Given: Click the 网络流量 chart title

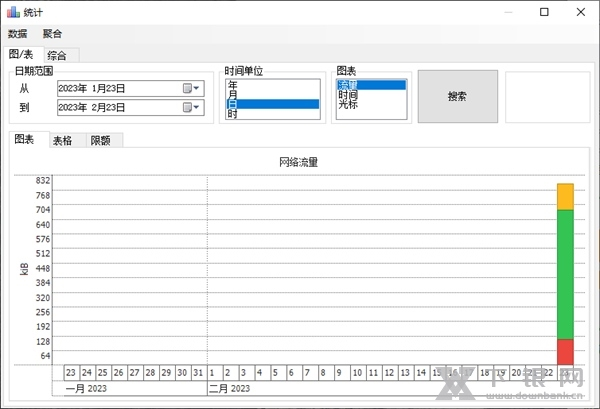Looking at the screenshot, I should coord(299,162).
